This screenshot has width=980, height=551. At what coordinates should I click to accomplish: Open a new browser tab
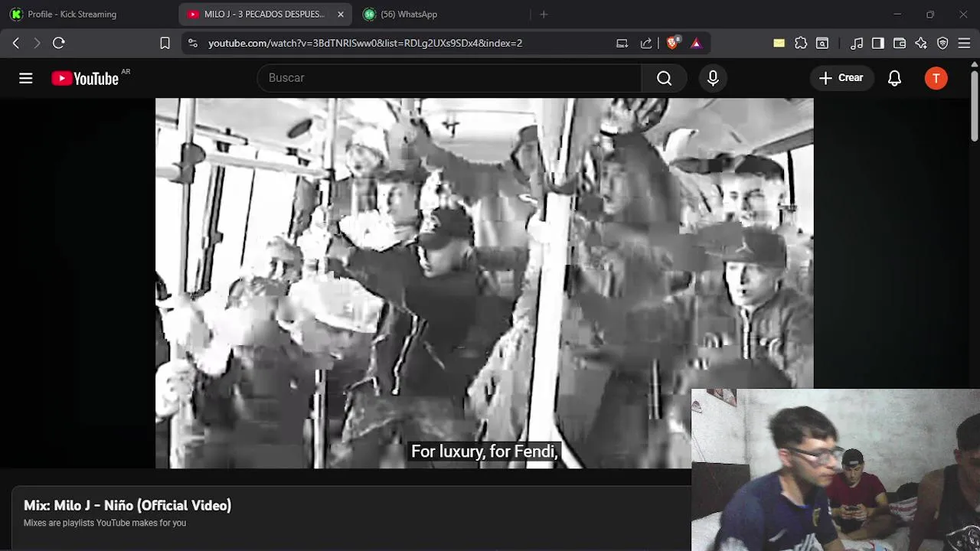[x=544, y=15]
